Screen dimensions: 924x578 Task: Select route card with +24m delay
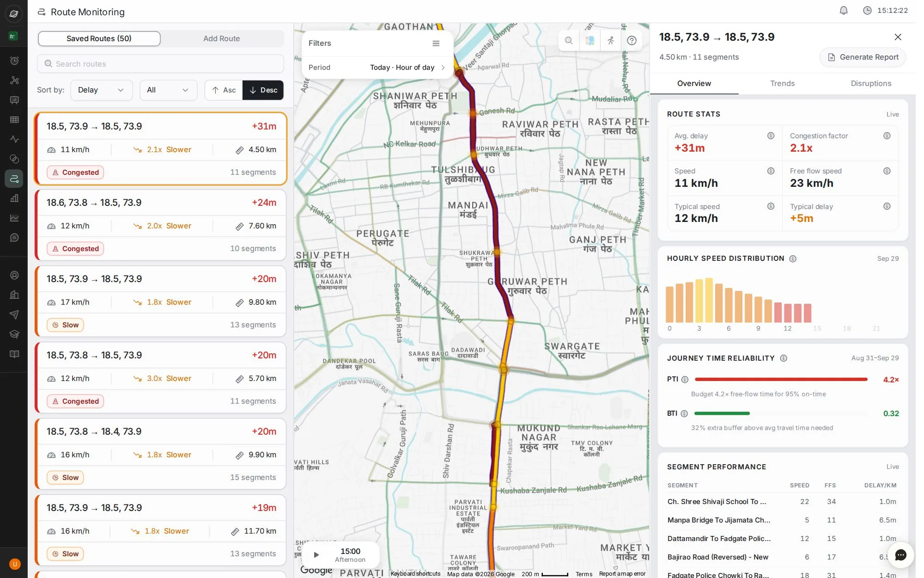tap(160, 225)
